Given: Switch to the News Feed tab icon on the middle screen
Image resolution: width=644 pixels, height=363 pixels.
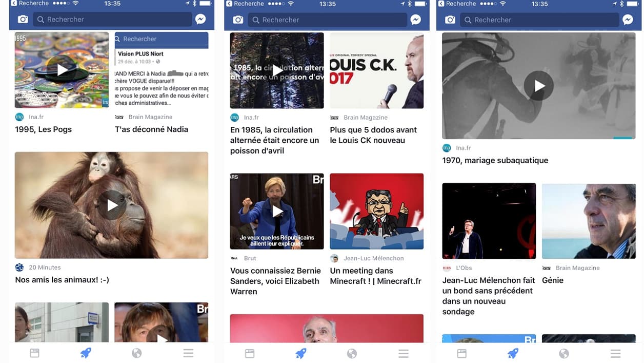Looking at the screenshot, I should (250, 353).
